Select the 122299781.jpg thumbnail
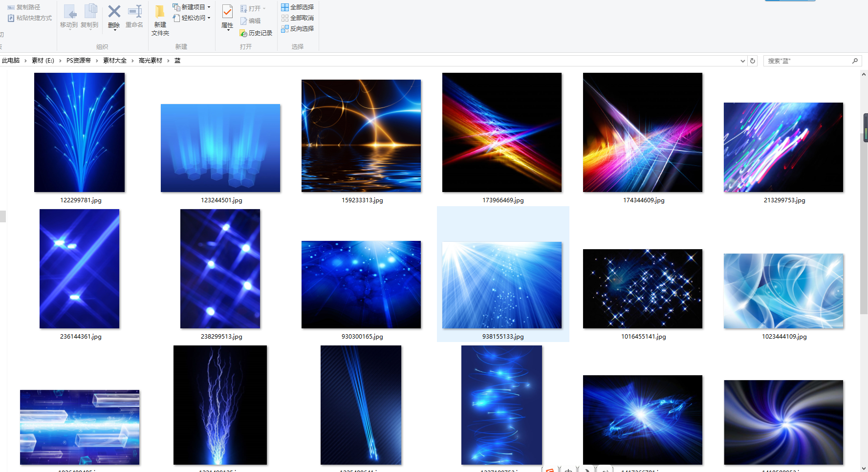 coord(79,132)
